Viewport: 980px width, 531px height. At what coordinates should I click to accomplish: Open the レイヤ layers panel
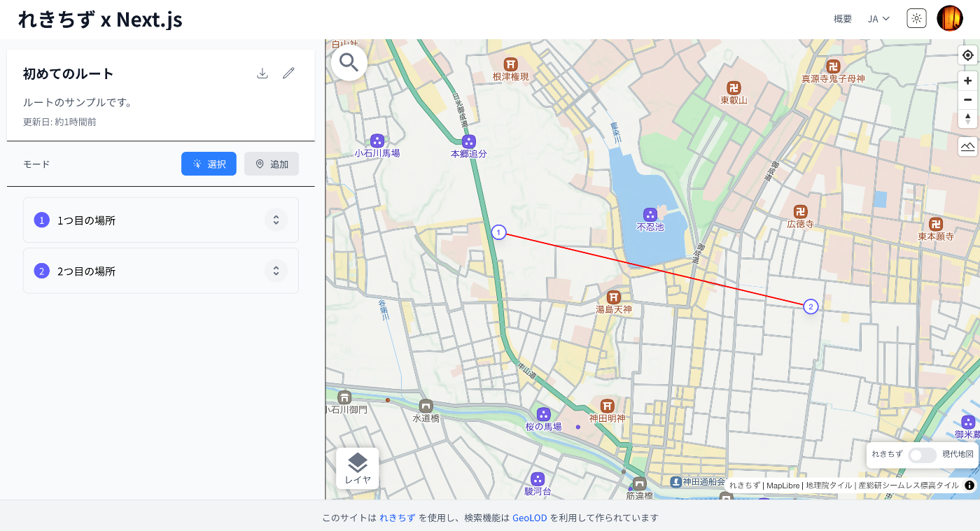tap(358, 468)
